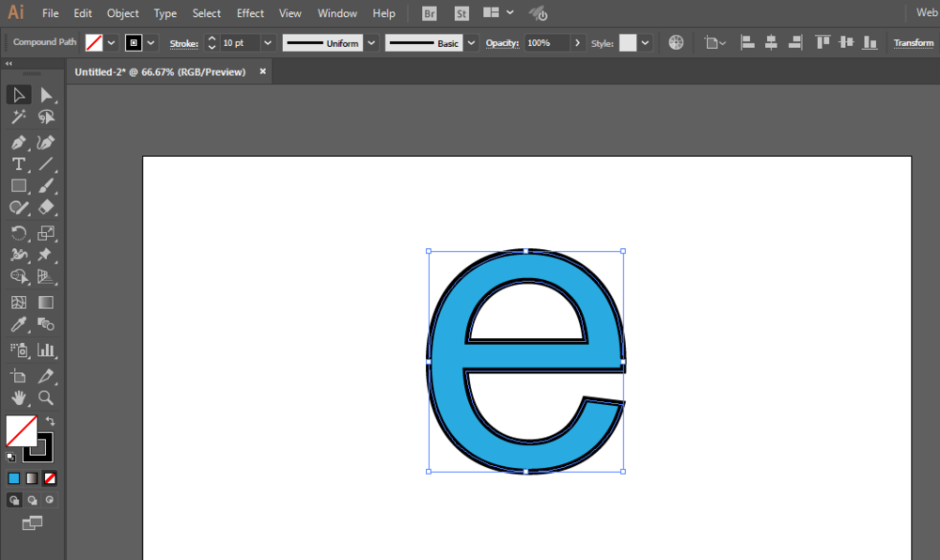Open the stroke weight dropdown
The width and height of the screenshot is (940, 560).
[x=268, y=43]
